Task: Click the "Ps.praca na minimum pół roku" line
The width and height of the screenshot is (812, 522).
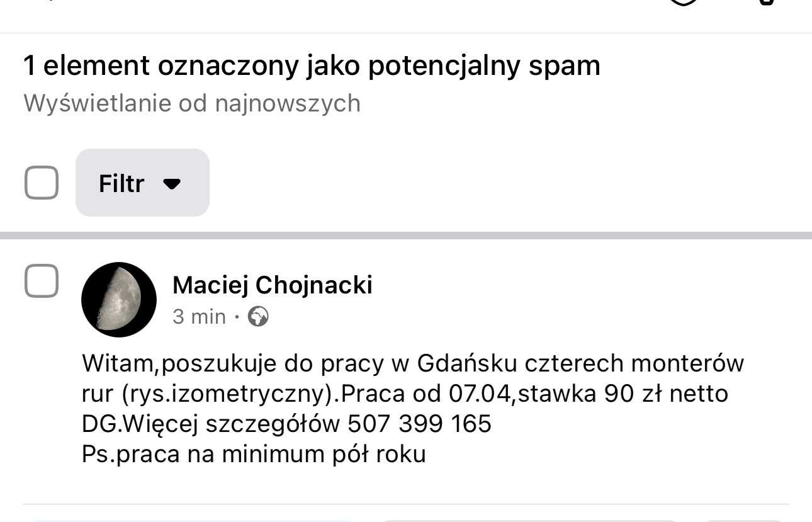Action: click(254, 454)
